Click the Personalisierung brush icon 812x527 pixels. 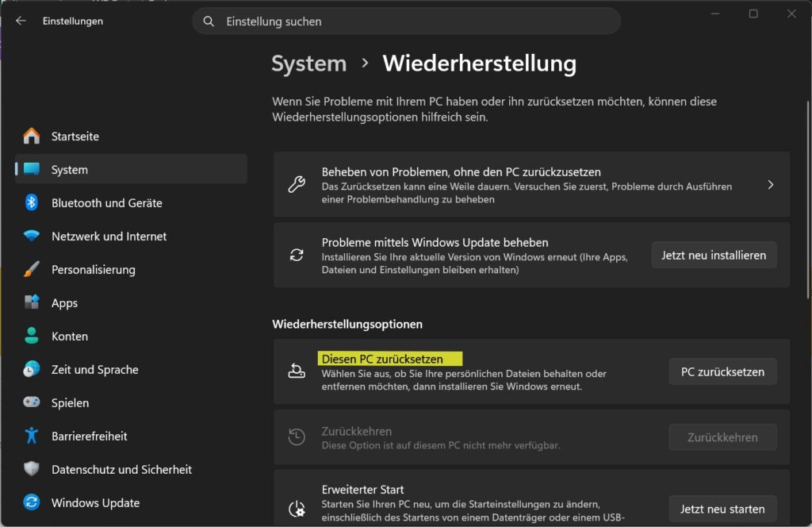click(x=32, y=270)
